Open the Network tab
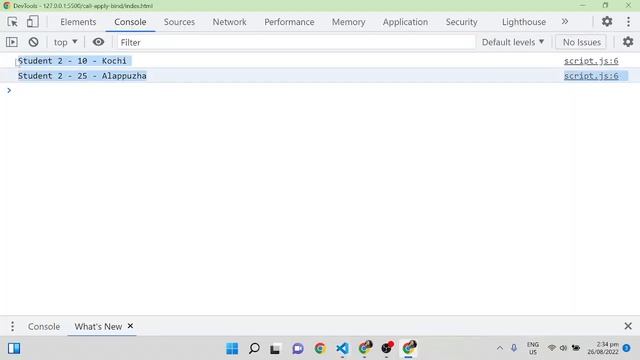Image resolution: width=640 pixels, height=360 pixels. click(x=229, y=22)
